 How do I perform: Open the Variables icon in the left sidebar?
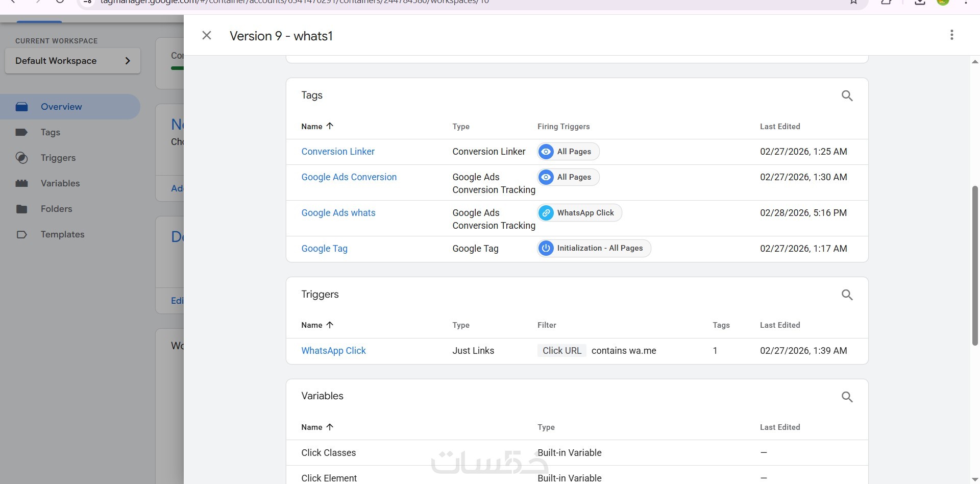tap(21, 183)
